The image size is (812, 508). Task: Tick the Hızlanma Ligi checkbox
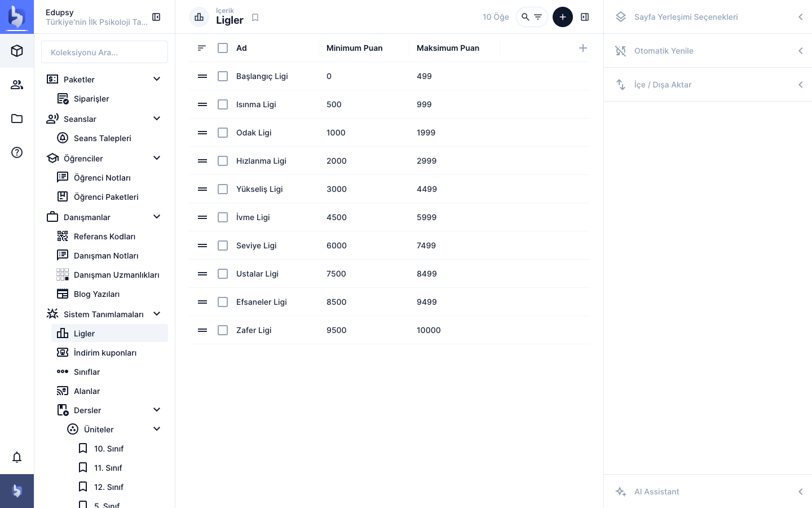coord(223,161)
